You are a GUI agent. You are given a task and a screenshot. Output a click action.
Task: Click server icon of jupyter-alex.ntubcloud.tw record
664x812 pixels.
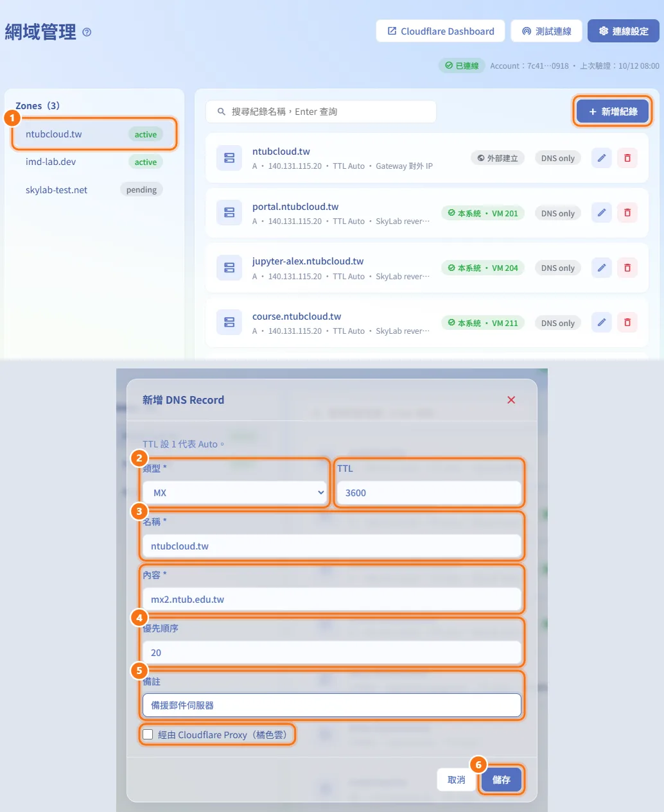click(x=229, y=268)
